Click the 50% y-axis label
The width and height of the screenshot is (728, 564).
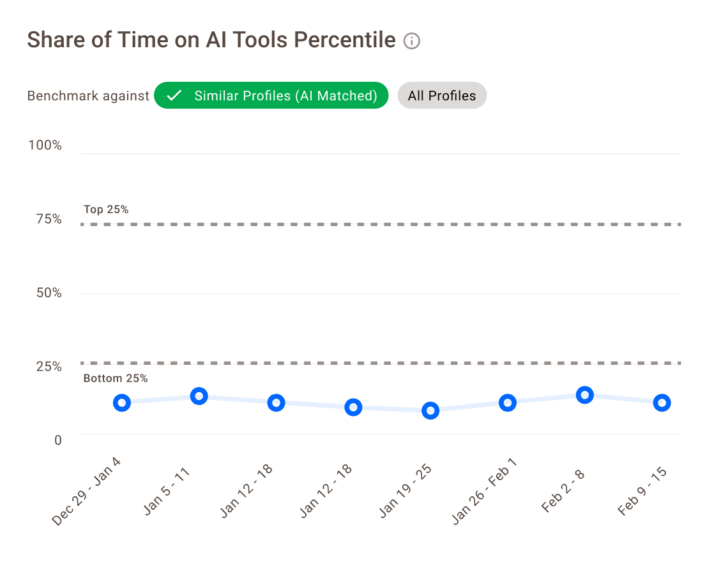[x=49, y=293]
